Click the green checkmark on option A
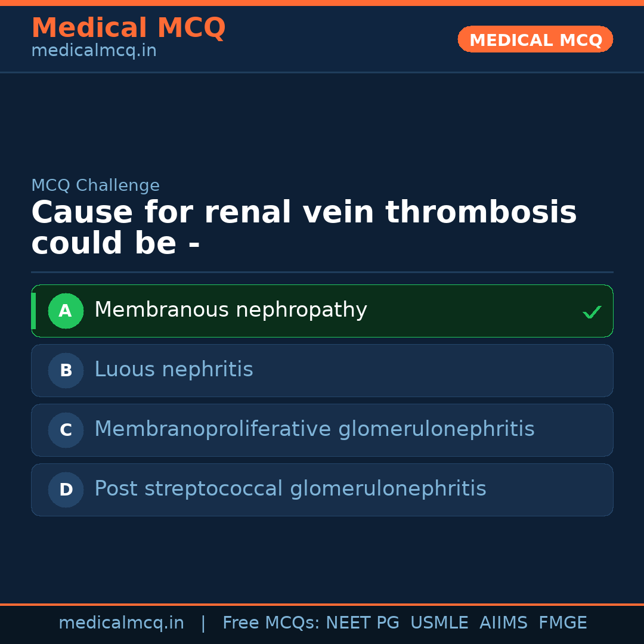 tap(592, 312)
